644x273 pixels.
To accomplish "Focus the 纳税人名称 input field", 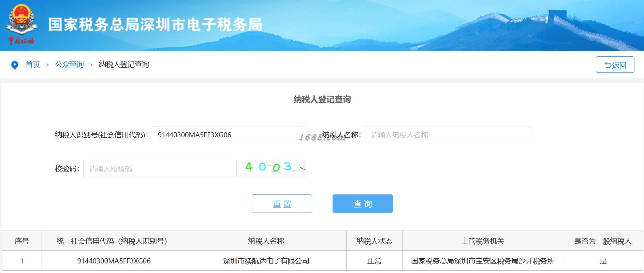I will 448,134.
